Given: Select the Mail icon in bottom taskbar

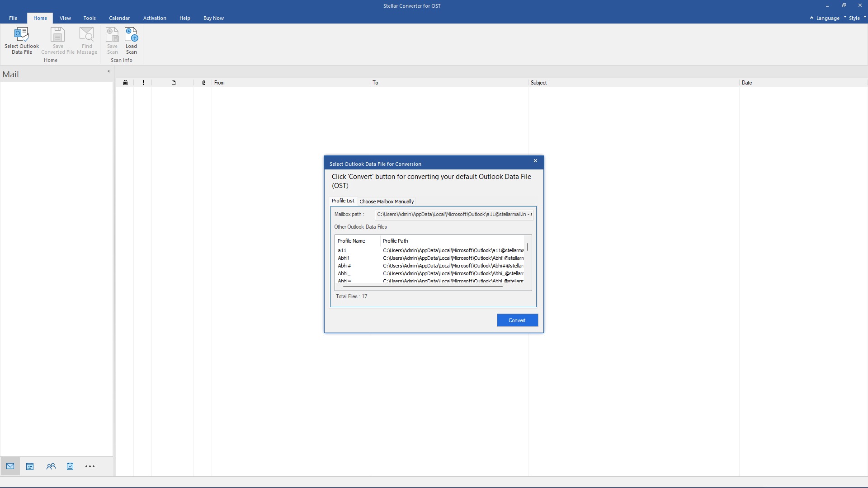Looking at the screenshot, I should point(10,466).
